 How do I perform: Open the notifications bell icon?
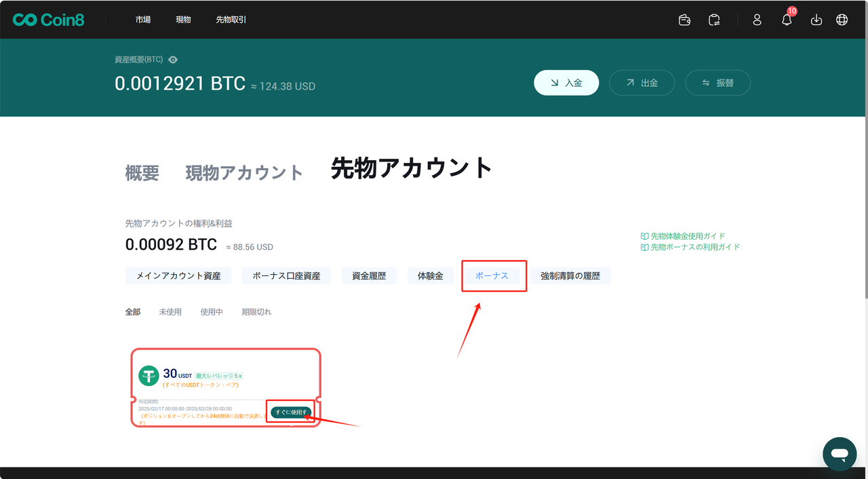point(787,20)
